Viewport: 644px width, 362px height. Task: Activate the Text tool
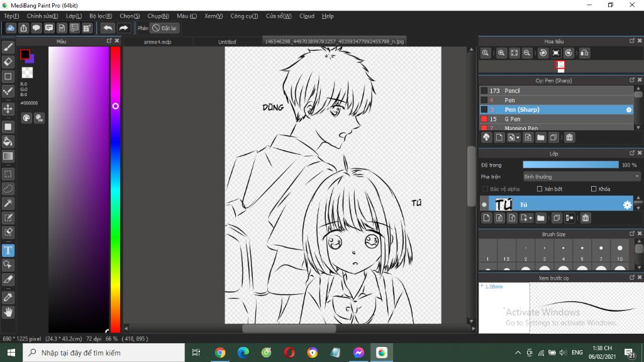(8, 250)
